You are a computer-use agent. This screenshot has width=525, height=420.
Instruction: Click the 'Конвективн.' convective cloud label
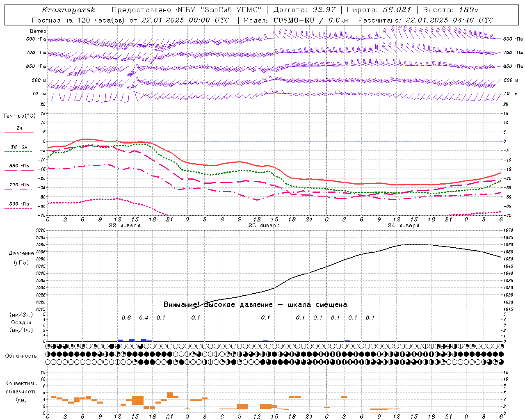point(21,383)
